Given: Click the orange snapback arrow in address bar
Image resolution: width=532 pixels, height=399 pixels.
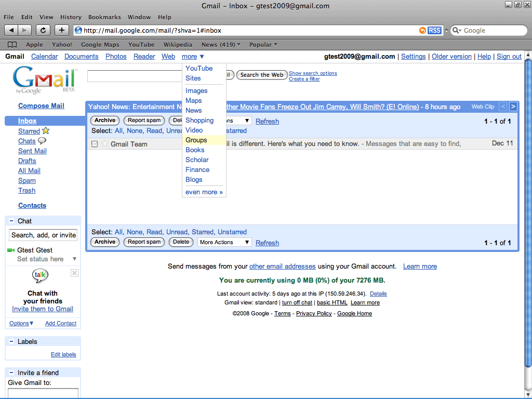Looking at the screenshot, I should (x=422, y=31).
